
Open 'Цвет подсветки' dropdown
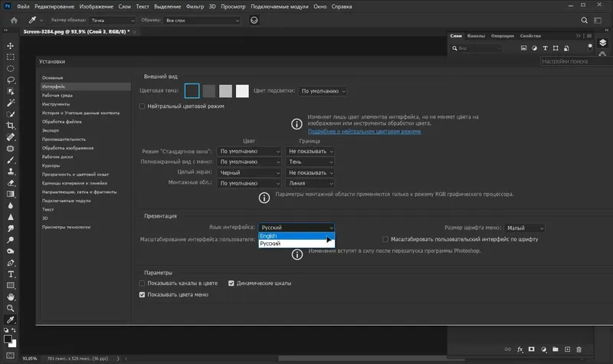pyautogui.click(x=323, y=91)
